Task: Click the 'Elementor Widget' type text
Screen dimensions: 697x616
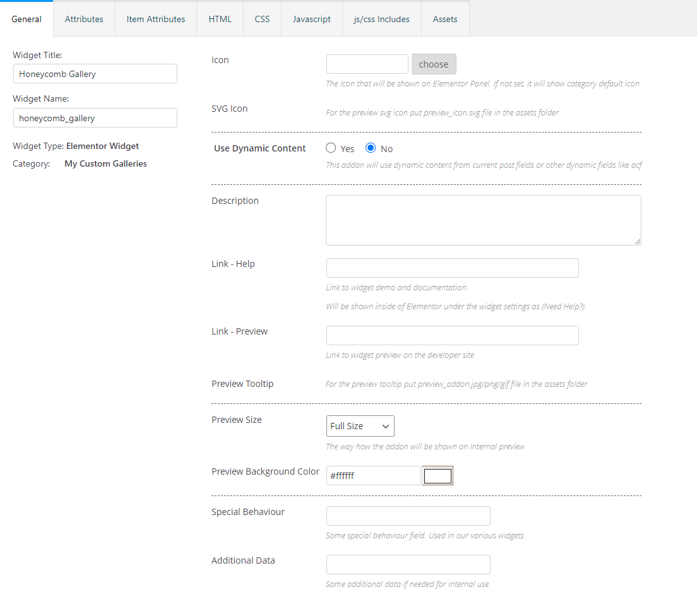Action: point(102,146)
